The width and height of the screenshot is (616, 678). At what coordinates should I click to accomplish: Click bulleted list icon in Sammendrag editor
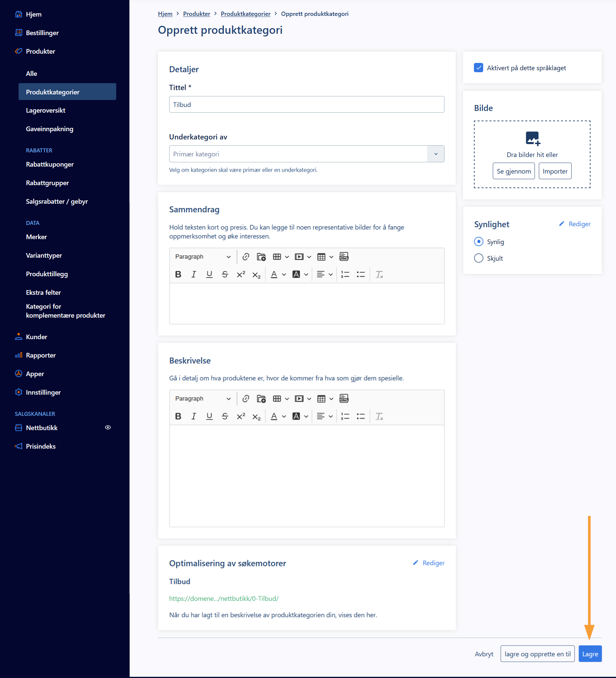tap(361, 275)
